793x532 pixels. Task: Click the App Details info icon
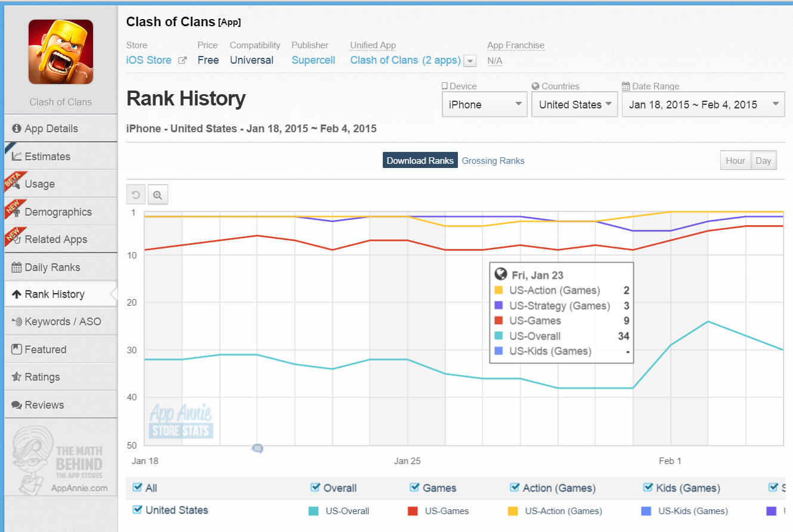pyautogui.click(x=17, y=129)
